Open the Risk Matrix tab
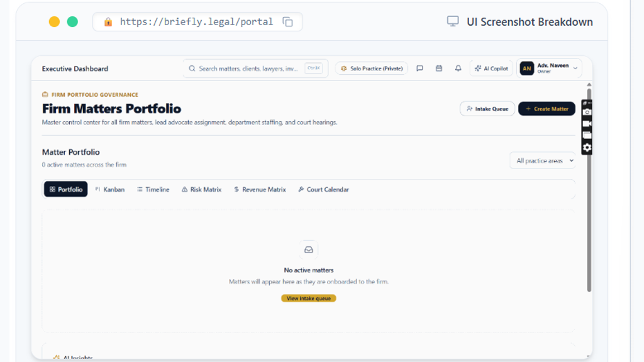The height and width of the screenshot is (362, 644). click(202, 189)
